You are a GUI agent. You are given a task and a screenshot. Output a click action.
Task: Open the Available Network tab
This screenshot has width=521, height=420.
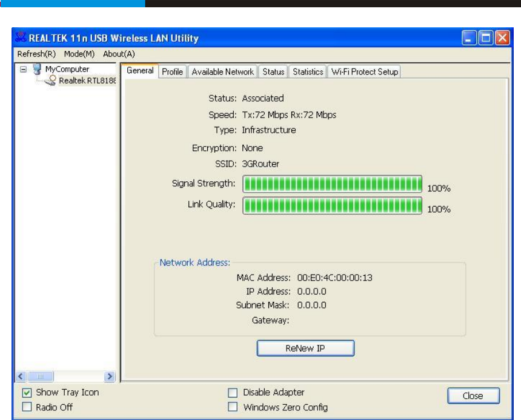coord(222,72)
